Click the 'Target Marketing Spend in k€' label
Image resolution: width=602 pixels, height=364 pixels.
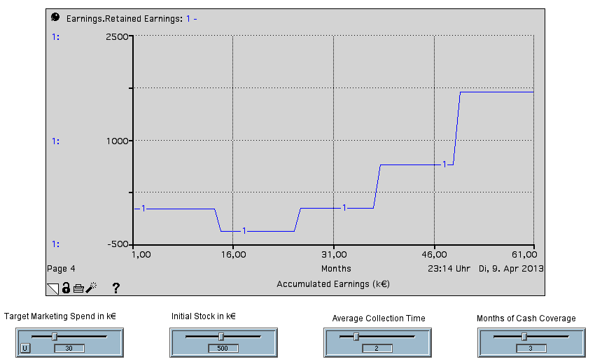coord(60,316)
